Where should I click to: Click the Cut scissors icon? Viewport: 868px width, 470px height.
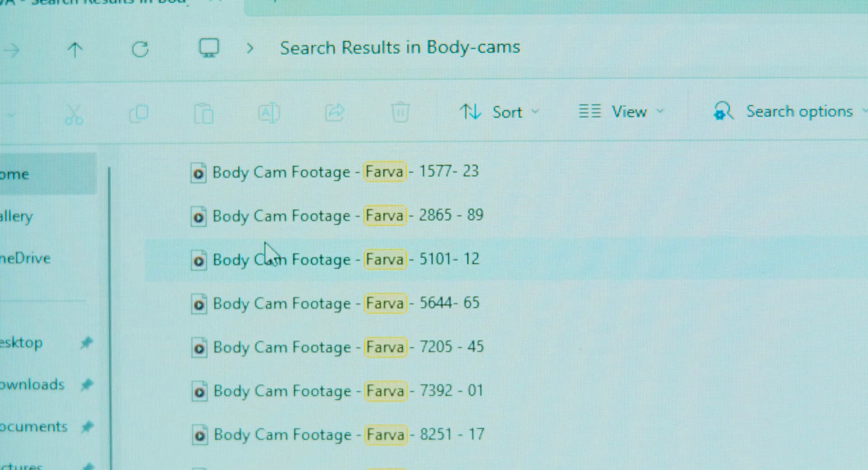point(74,114)
